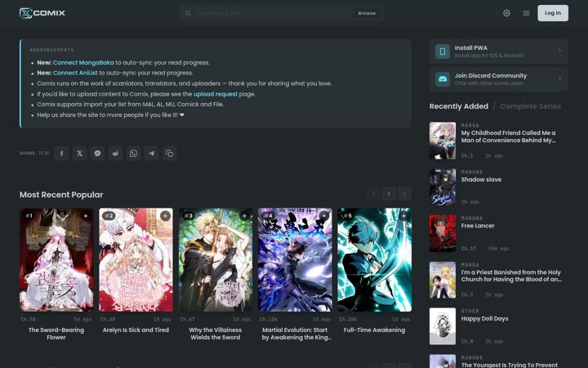Open the hamburger menu icon
This screenshot has height=368, width=588.
(x=526, y=13)
